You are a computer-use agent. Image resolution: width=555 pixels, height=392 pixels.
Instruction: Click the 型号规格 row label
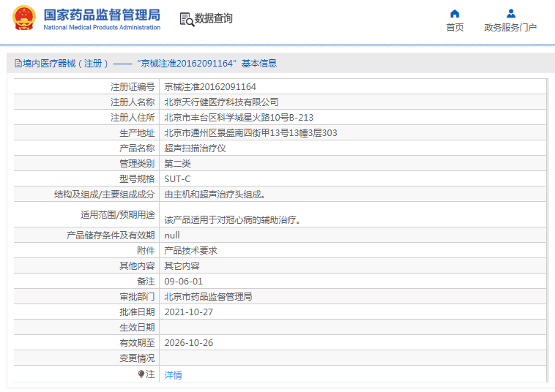pos(138,179)
